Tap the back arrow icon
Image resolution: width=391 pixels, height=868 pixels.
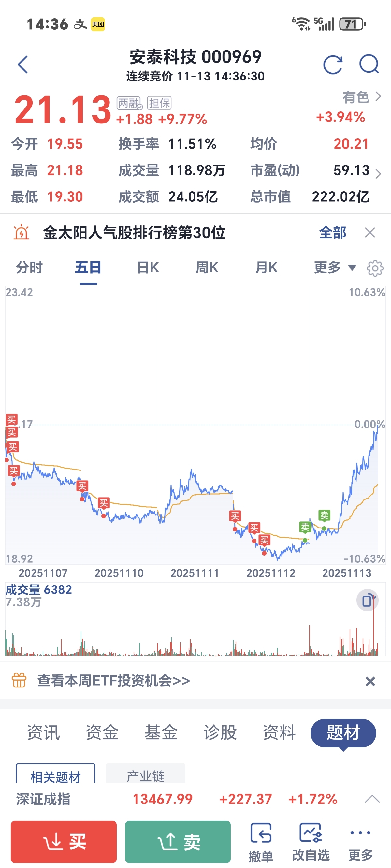pyautogui.click(x=22, y=65)
